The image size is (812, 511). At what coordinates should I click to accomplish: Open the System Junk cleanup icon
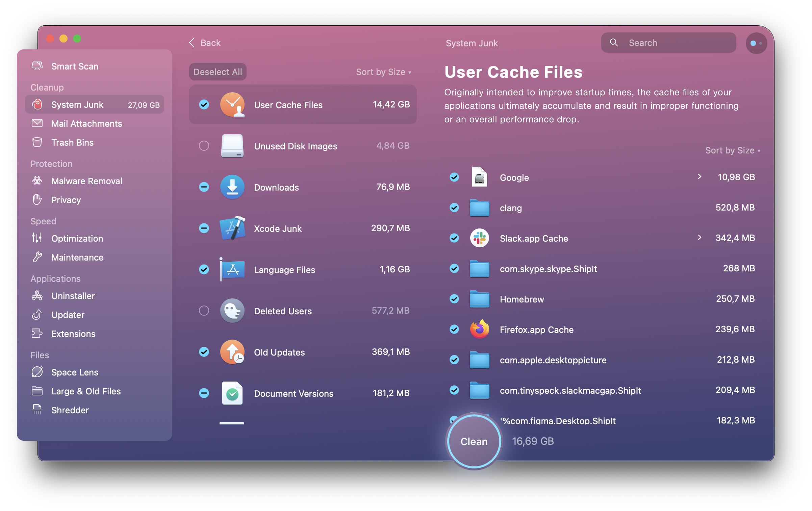coord(37,105)
